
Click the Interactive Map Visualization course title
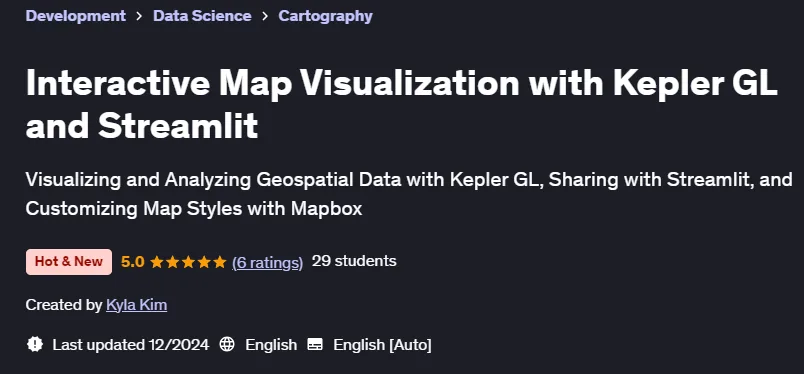tap(401, 105)
